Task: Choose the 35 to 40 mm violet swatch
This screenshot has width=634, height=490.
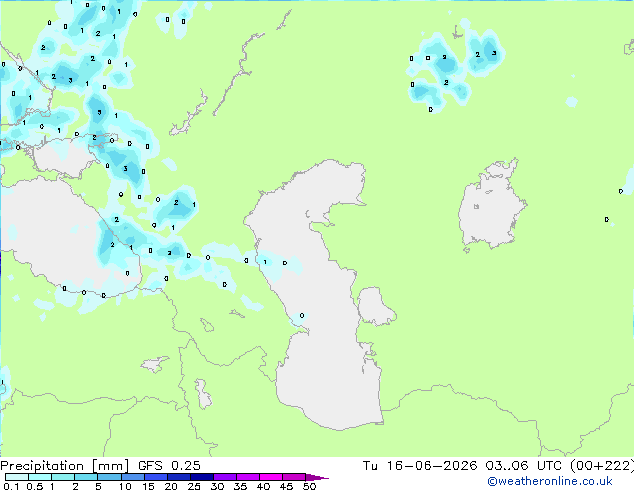Action: (x=247, y=477)
